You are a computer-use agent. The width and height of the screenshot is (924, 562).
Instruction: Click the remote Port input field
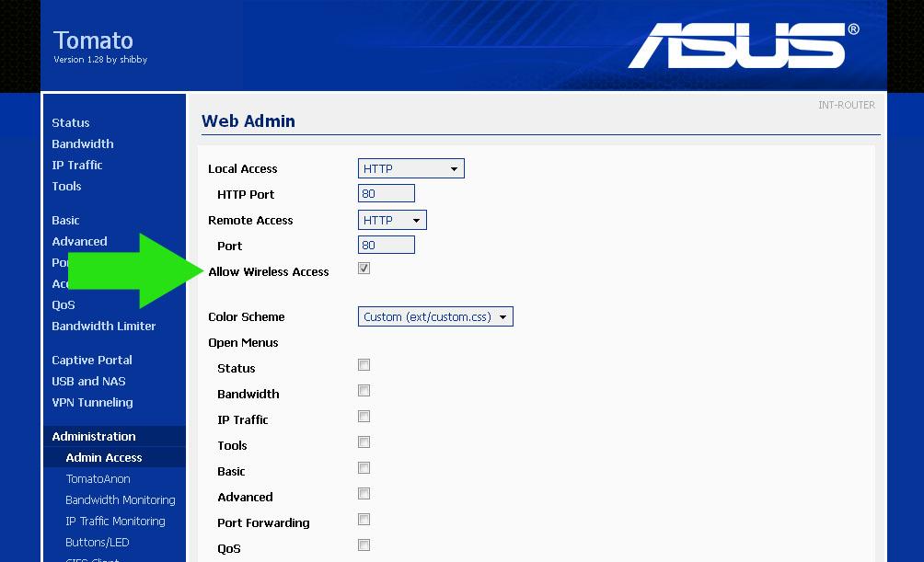click(386, 245)
